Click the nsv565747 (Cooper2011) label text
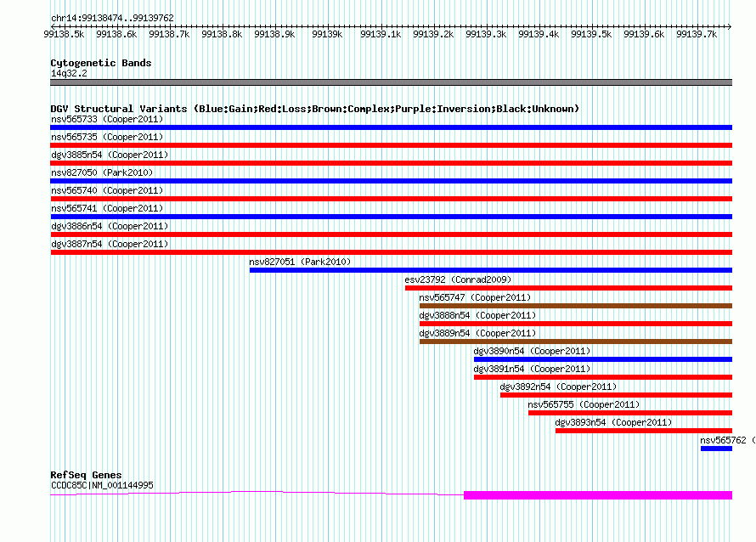756x542 pixels. 475,297
